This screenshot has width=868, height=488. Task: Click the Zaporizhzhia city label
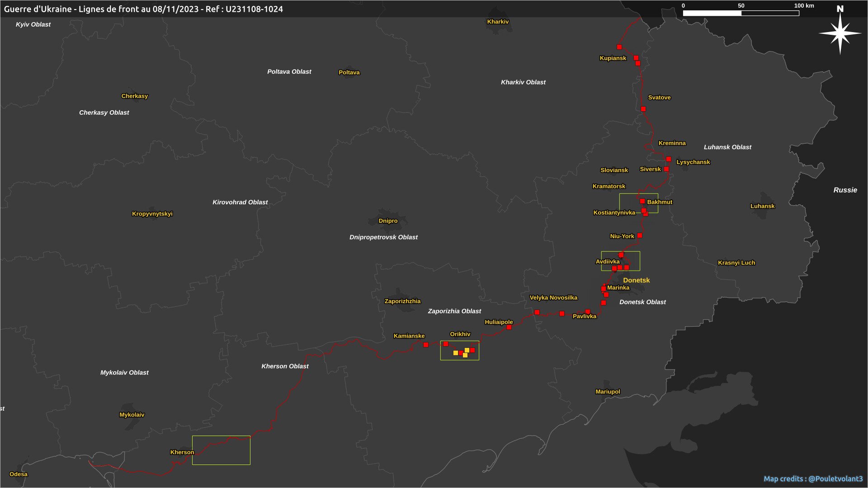[x=402, y=301]
